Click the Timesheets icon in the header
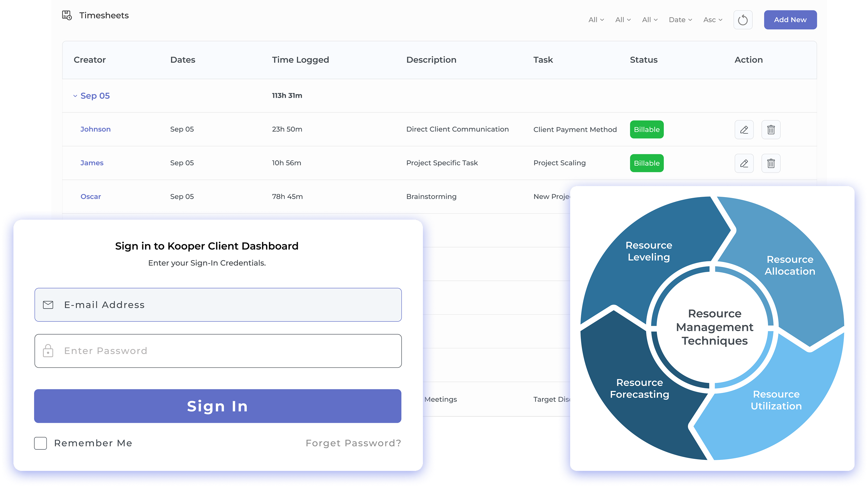This screenshot has height=487, width=868. coord(67,15)
